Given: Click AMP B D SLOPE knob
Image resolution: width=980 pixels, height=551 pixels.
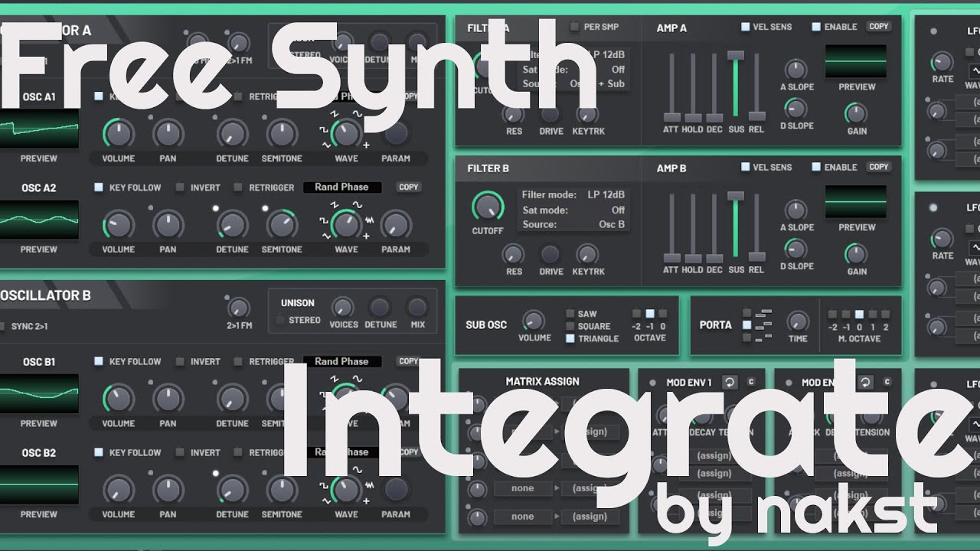Looking at the screenshot, I should point(795,249).
